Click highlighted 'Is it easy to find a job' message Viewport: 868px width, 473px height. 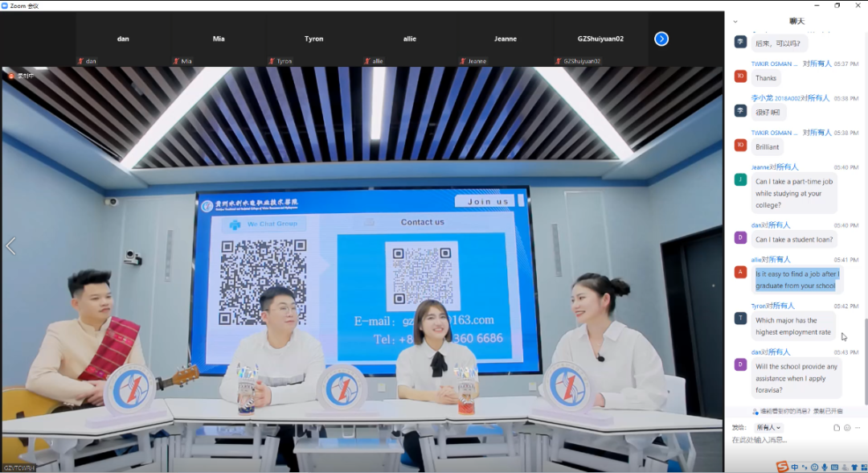797,280
